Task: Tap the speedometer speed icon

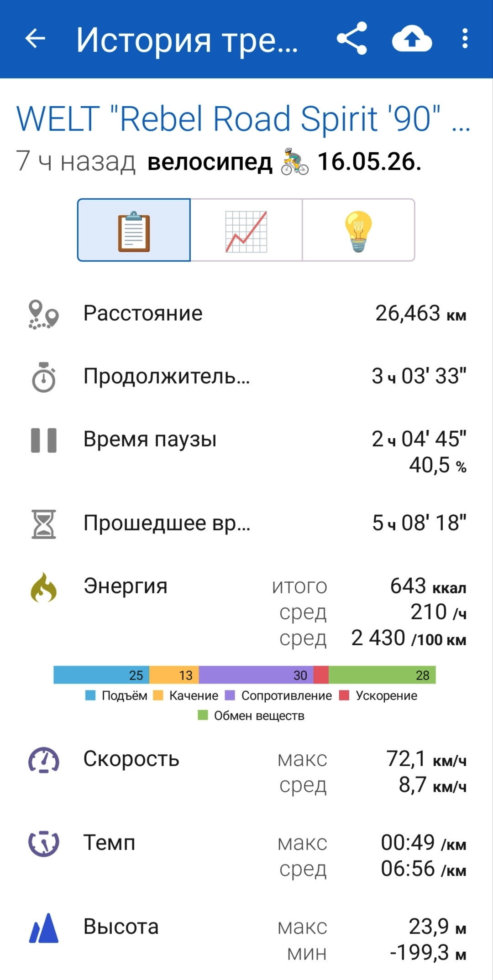Action: (43, 760)
